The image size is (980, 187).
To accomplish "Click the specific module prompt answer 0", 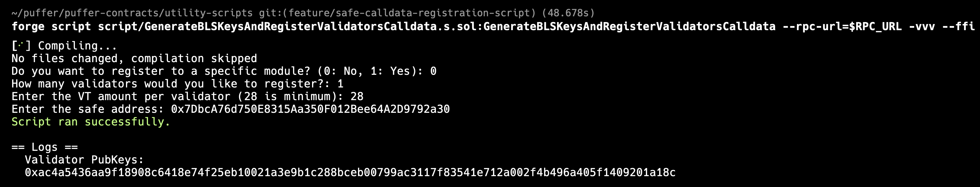I will pos(433,71).
